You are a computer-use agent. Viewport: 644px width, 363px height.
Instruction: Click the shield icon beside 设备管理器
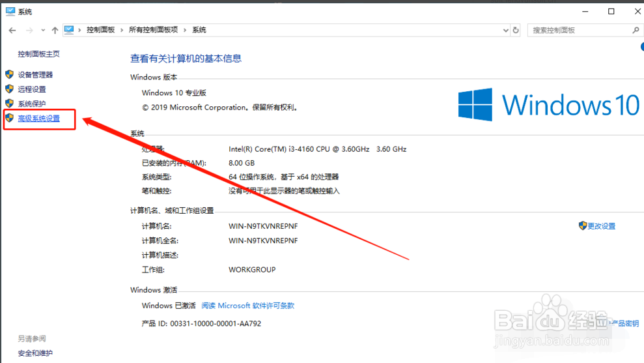click(10, 74)
